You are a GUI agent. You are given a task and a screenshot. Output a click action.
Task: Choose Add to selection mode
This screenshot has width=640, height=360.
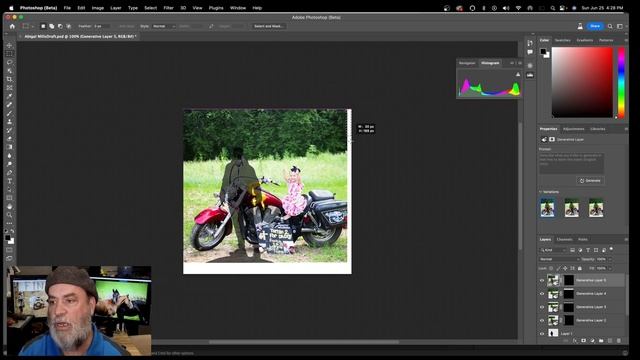tap(52, 26)
